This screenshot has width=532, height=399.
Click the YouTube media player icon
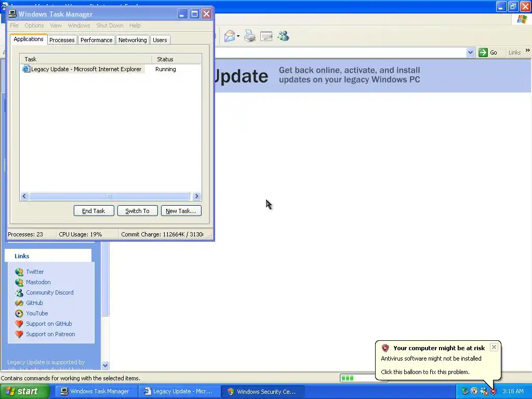(19, 313)
